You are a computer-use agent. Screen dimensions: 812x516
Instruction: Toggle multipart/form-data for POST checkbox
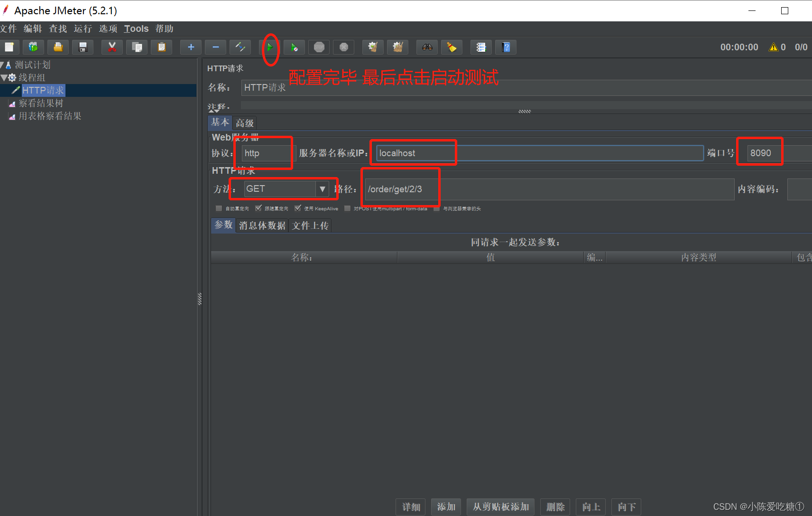click(347, 208)
